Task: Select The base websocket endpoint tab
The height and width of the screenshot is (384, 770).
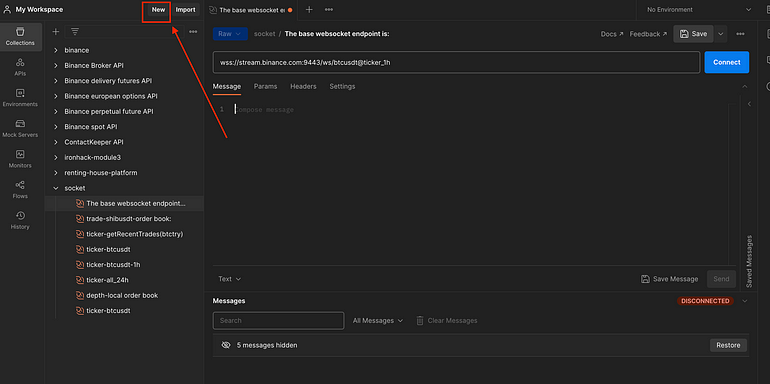Action: click(x=250, y=9)
